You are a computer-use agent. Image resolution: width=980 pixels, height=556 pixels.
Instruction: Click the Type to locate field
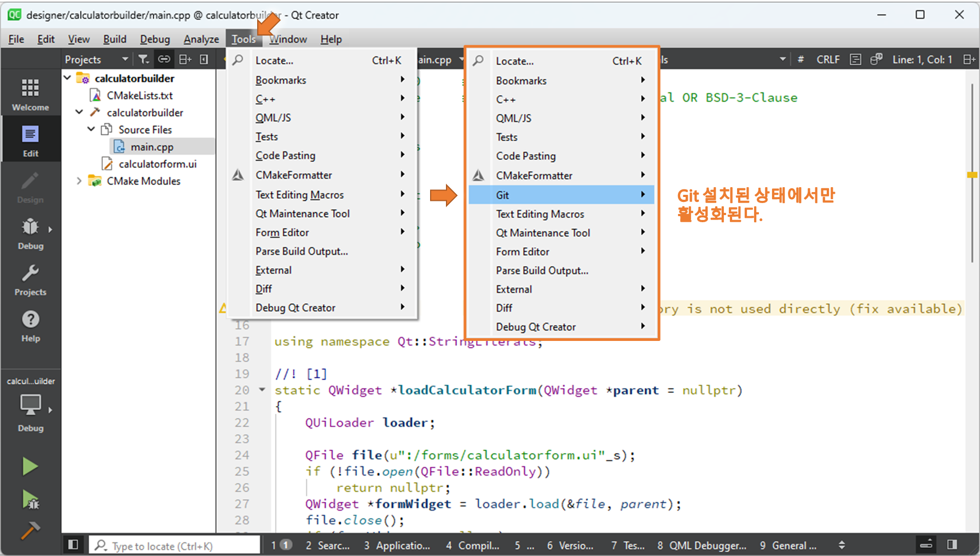click(x=174, y=545)
